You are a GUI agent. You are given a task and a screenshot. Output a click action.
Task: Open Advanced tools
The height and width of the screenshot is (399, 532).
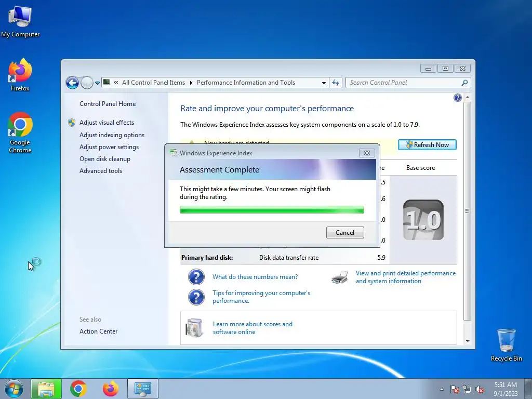(x=101, y=170)
